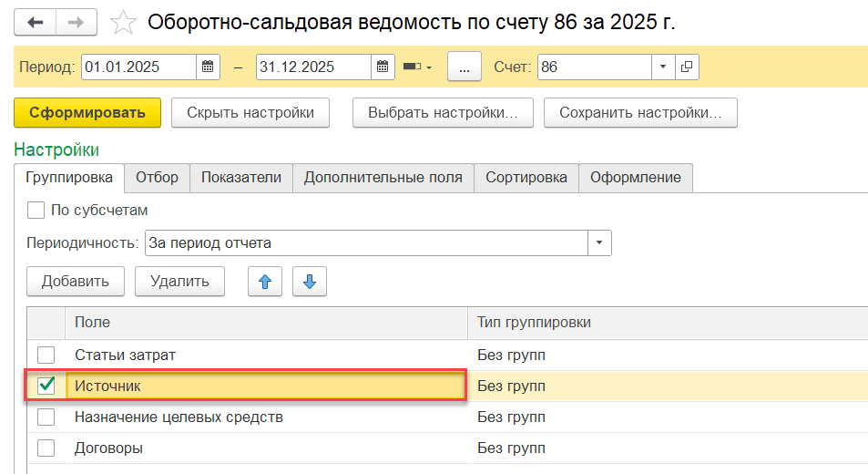
Task: Open calendar for period start date
Action: click(209, 67)
